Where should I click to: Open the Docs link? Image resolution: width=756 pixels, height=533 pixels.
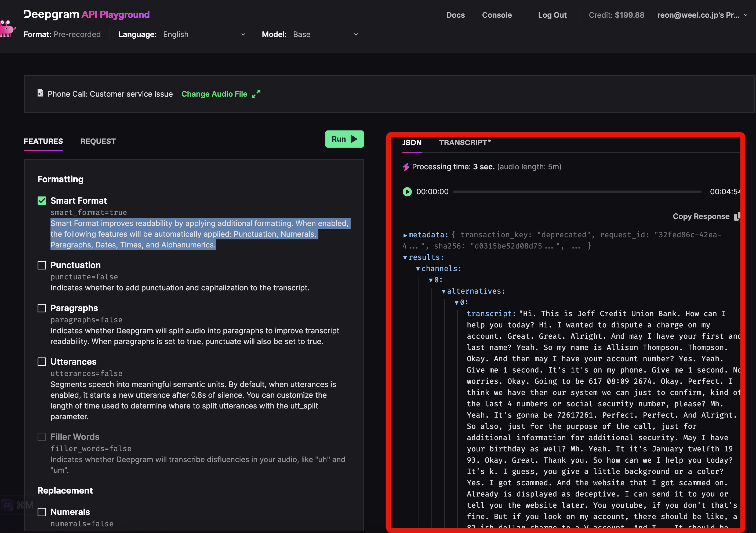455,15
